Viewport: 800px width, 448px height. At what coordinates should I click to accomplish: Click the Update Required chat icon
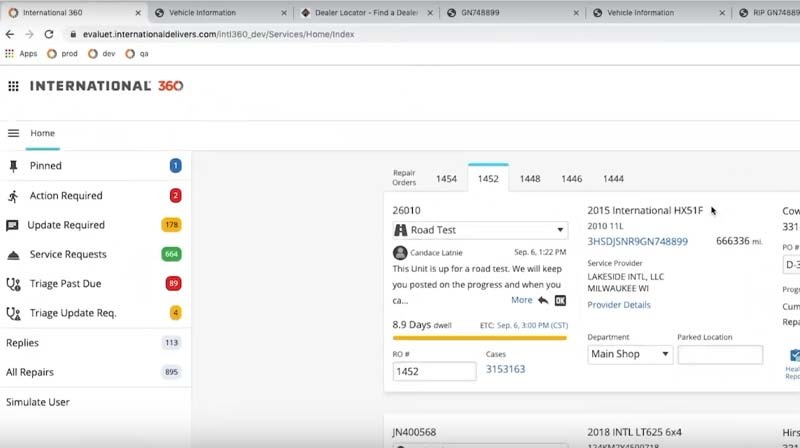tap(12, 226)
